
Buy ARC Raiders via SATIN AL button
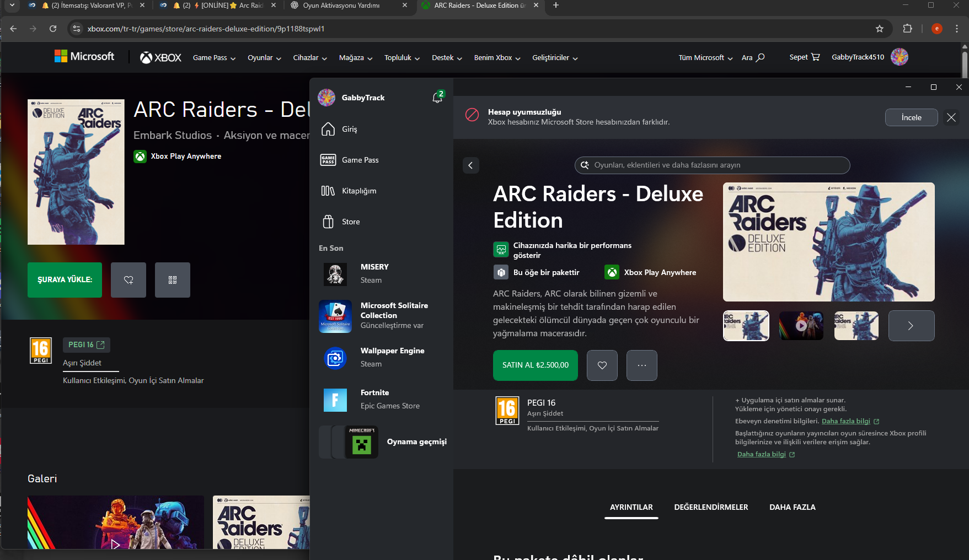(535, 365)
